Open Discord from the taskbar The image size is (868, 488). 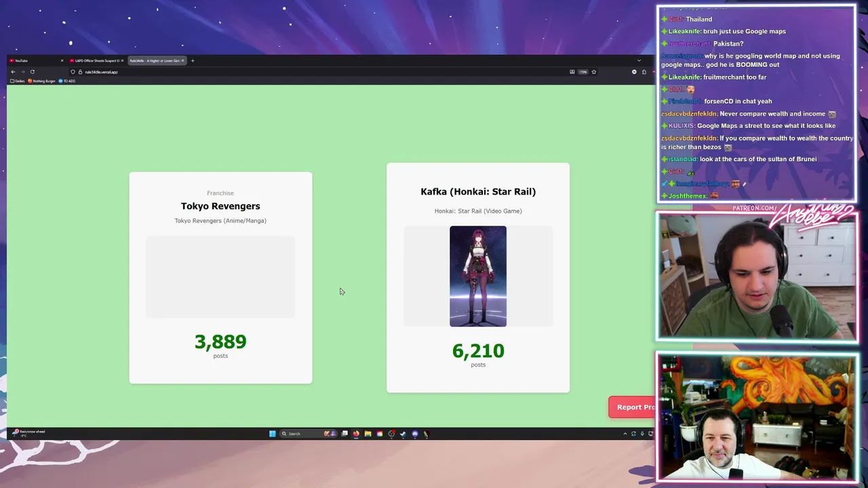pos(415,434)
